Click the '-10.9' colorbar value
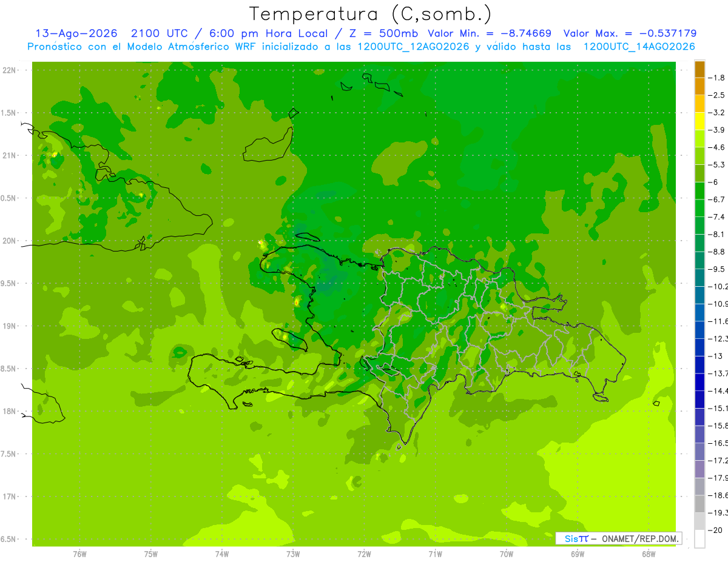 [x=718, y=304]
